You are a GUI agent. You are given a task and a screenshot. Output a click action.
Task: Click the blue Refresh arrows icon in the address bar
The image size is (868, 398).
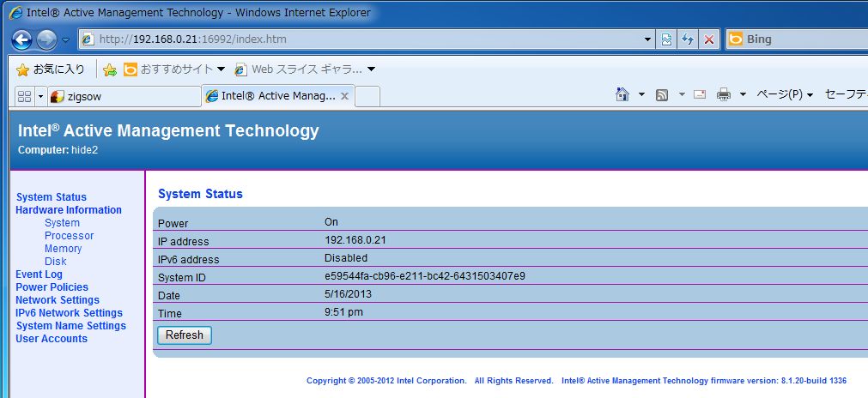[688, 39]
